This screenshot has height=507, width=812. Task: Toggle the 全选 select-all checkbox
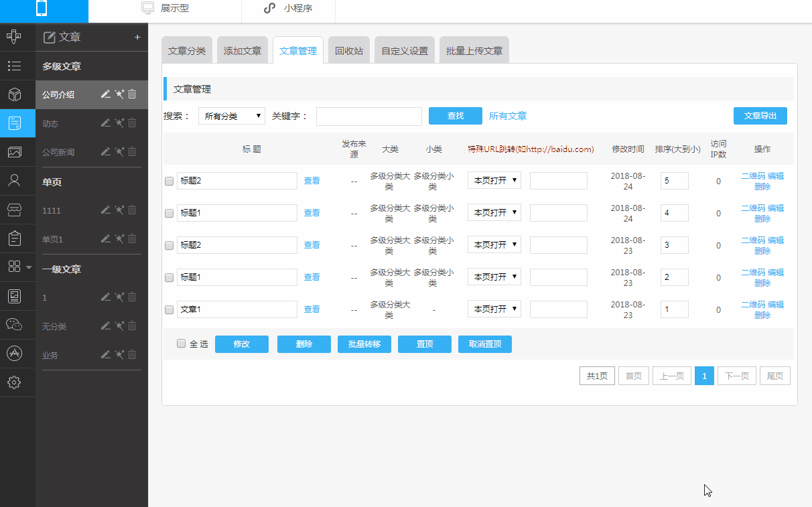click(x=181, y=344)
